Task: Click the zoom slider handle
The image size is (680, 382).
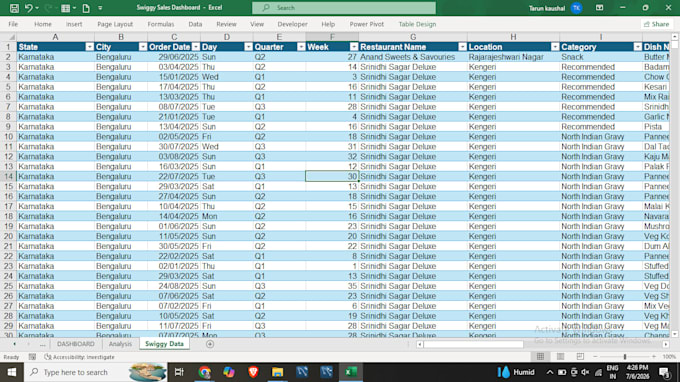Action: 624,356
